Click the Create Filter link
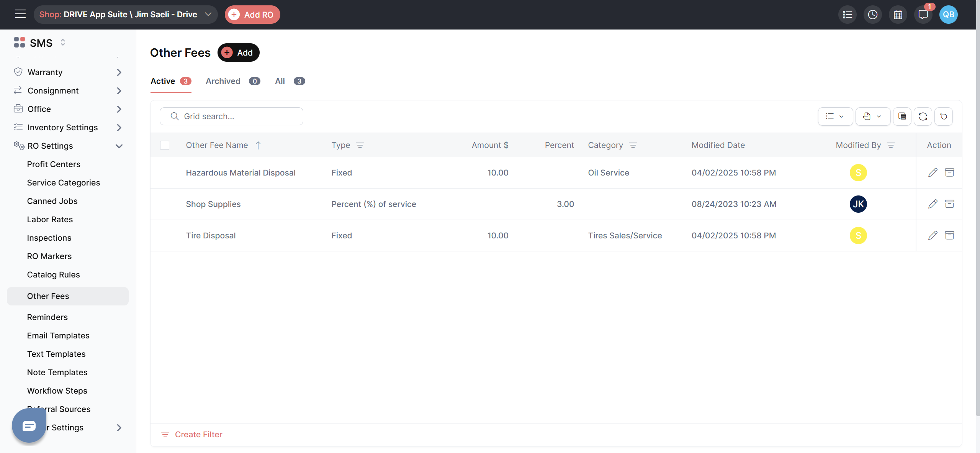This screenshot has width=980, height=453. click(198, 434)
